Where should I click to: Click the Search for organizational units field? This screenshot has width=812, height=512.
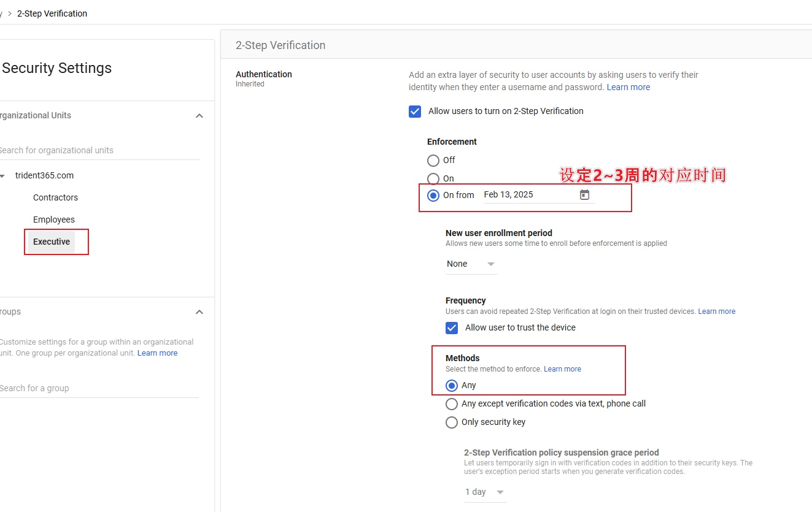[98, 150]
